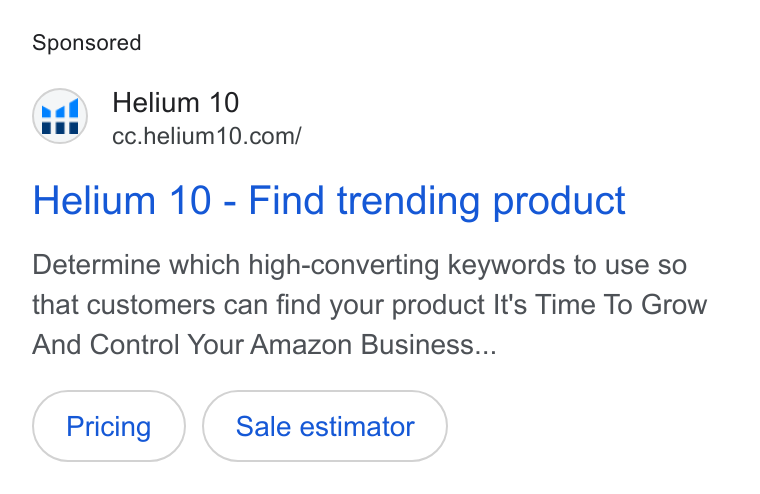Click the cc.helium10.com/ display URL

[206, 136]
